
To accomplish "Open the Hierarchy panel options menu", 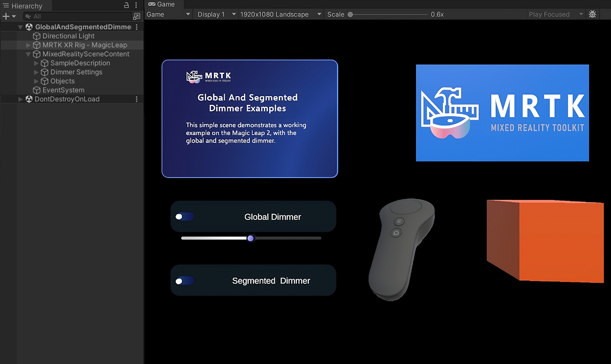I will point(136,5).
